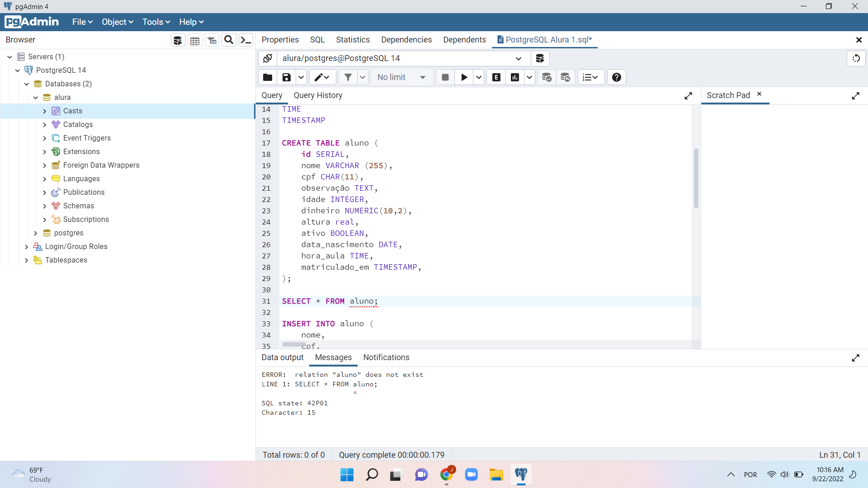Click the Query tab label
The image size is (868, 488).
pyautogui.click(x=272, y=95)
